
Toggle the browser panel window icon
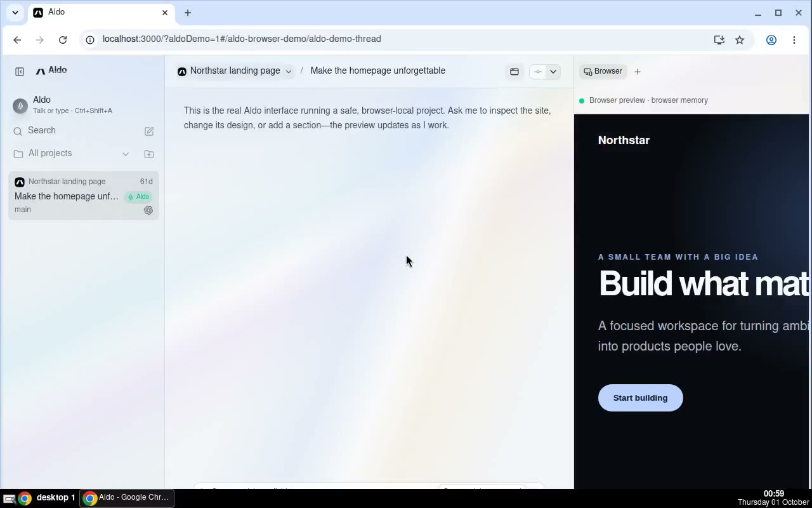point(514,72)
